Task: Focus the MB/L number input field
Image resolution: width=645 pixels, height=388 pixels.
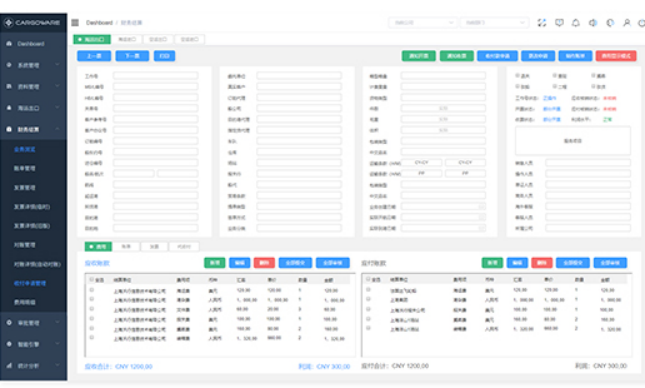Action: pyautogui.click(x=155, y=87)
